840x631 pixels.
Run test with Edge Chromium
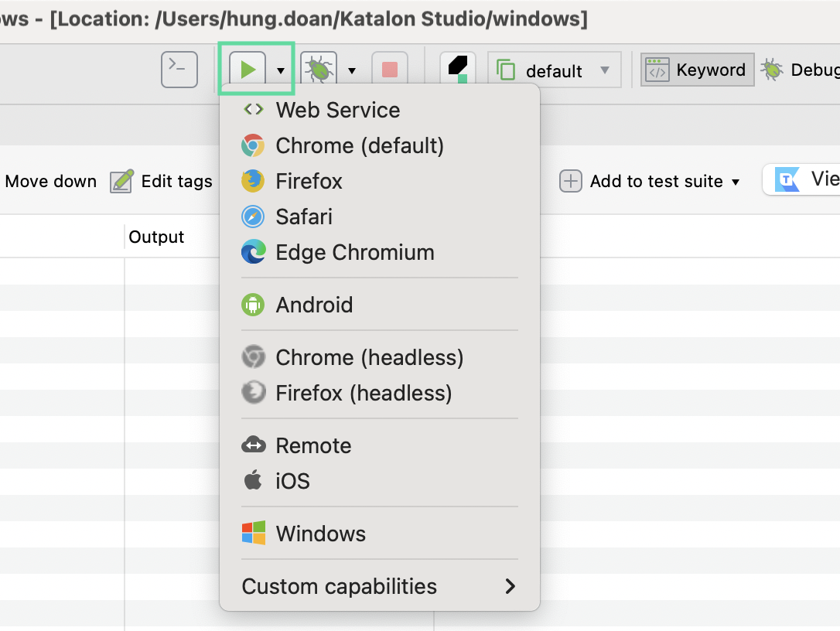point(354,252)
